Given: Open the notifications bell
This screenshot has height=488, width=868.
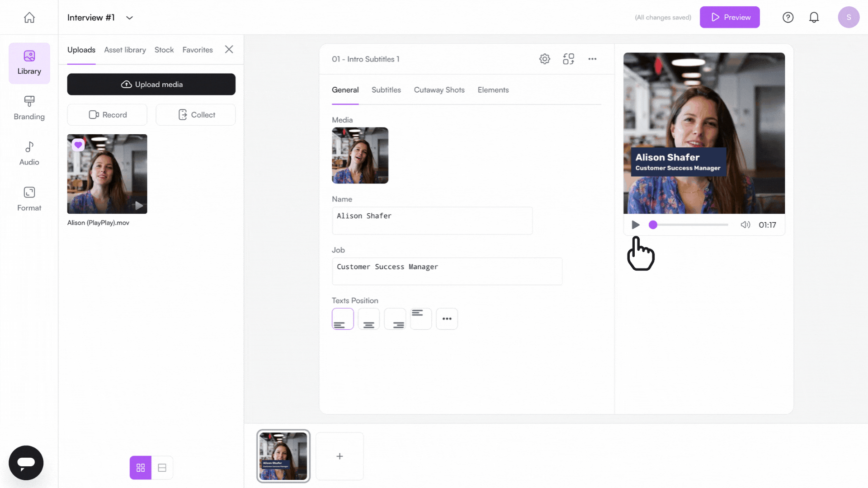Looking at the screenshot, I should tap(814, 17).
